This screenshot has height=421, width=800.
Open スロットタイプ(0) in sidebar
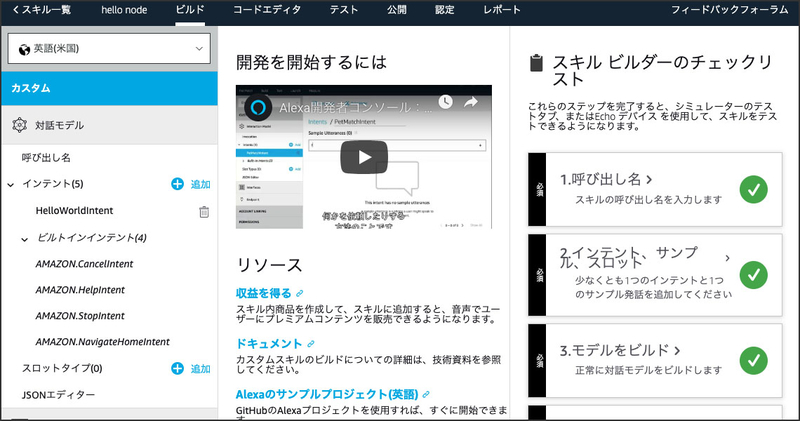(62, 368)
